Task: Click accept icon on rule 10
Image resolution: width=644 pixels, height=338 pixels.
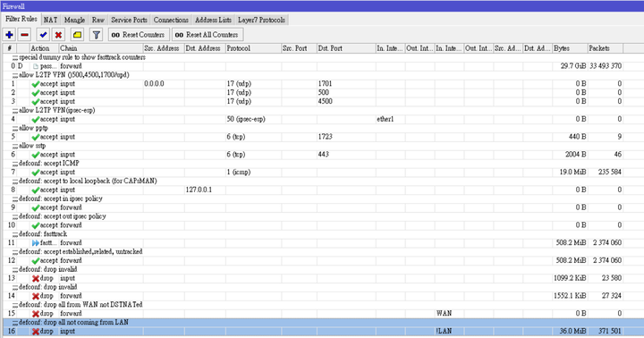Action: pyautogui.click(x=36, y=225)
